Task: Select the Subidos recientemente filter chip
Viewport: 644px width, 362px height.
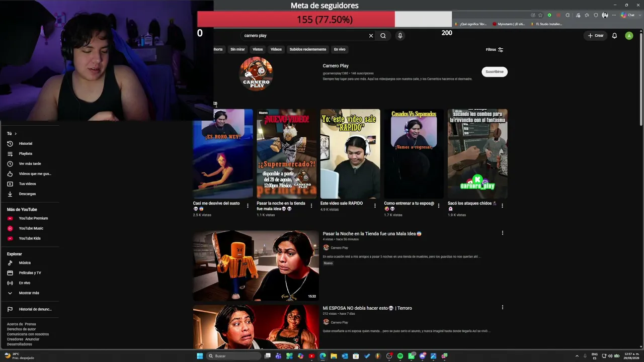Action: [x=308, y=49]
